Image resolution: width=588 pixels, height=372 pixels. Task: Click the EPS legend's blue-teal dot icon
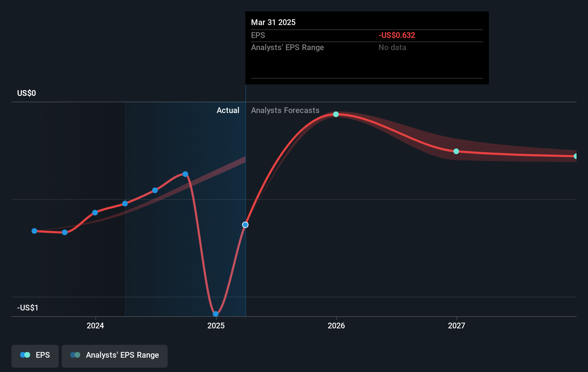(x=25, y=355)
